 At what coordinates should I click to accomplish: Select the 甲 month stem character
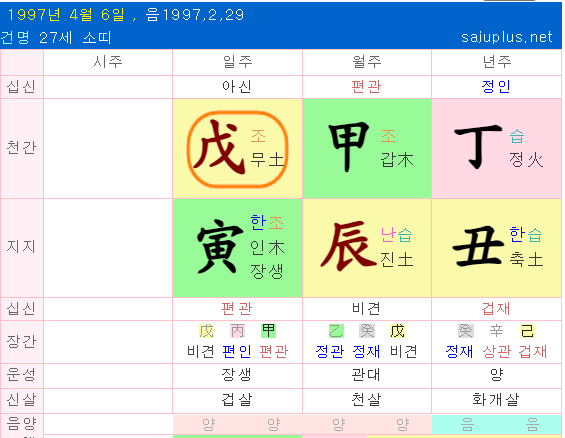click(x=349, y=147)
